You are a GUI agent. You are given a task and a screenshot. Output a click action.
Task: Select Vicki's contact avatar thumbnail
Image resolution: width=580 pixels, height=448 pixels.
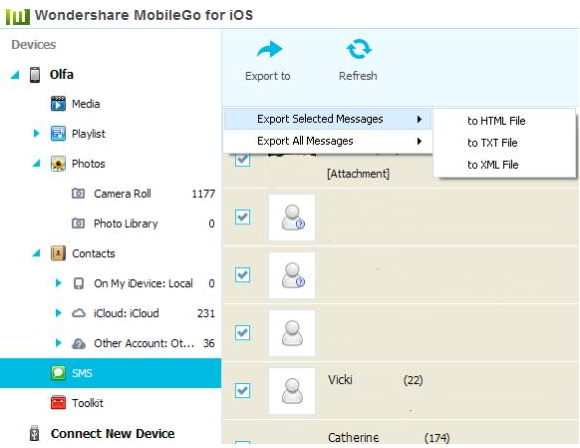click(292, 390)
